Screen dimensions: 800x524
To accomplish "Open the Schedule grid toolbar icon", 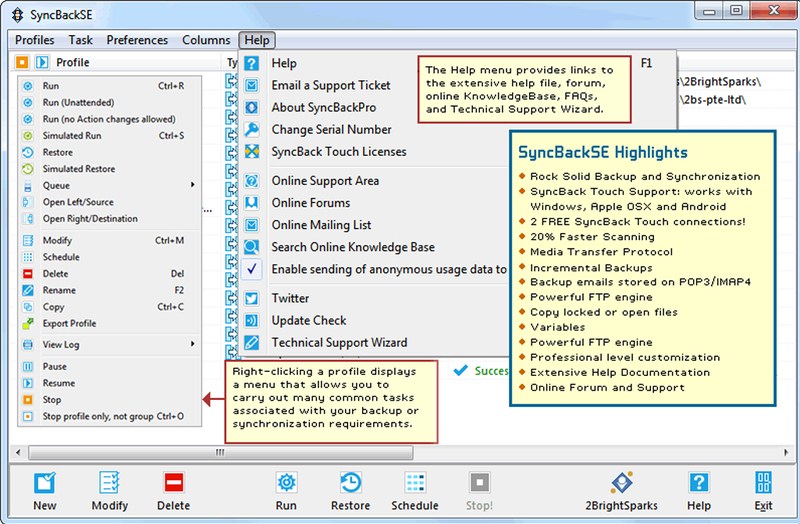I will (x=415, y=483).
